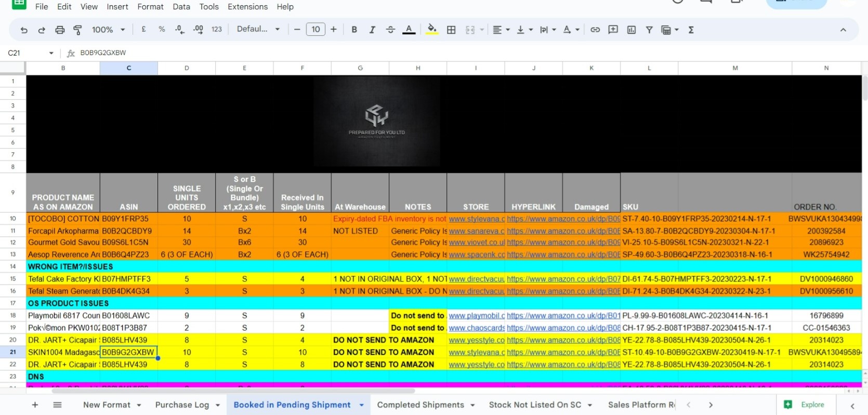Switch to the Purchase Log sheet tab
Image resolution: width=868 pixels, height=415 pixels.
point(182,405)
